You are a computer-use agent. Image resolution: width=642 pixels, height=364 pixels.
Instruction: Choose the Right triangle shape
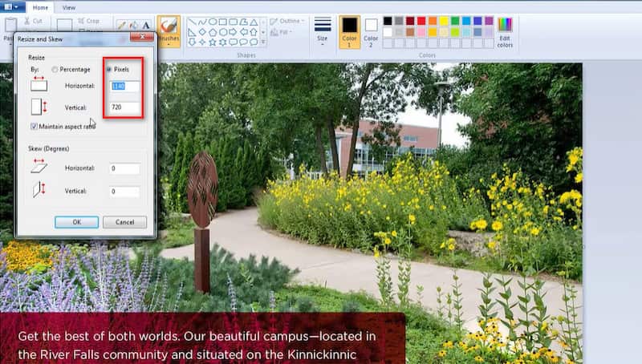[192, 32]
